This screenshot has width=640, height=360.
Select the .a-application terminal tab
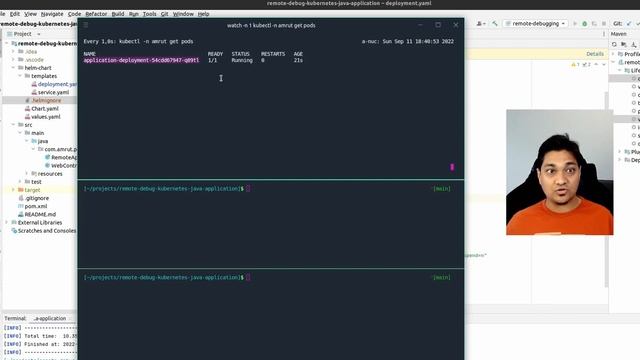coord(50,318)
